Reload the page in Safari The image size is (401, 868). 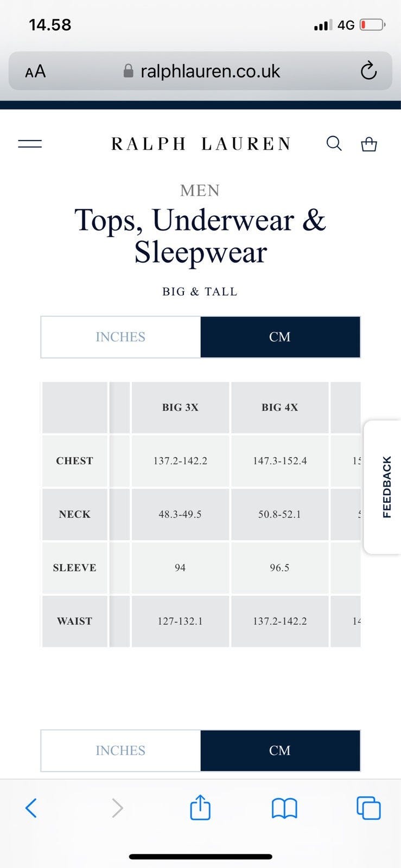click(x=368, y=71)
